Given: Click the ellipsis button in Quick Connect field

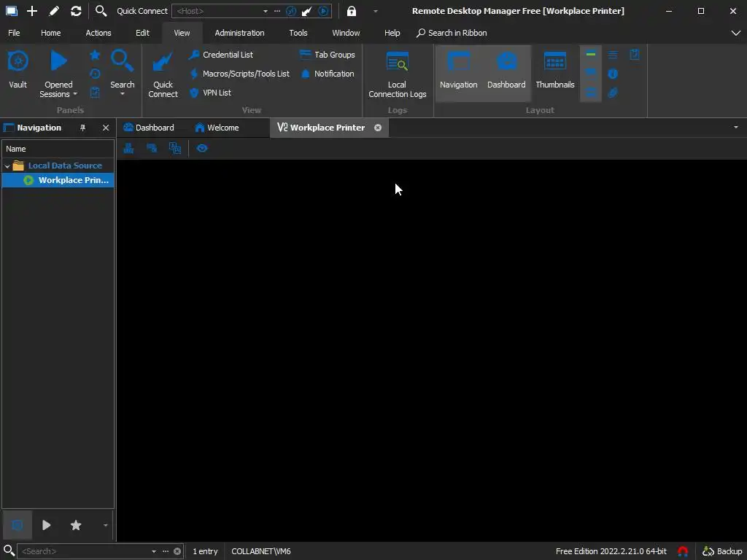Looking at the screenshot, I should 277,11.
